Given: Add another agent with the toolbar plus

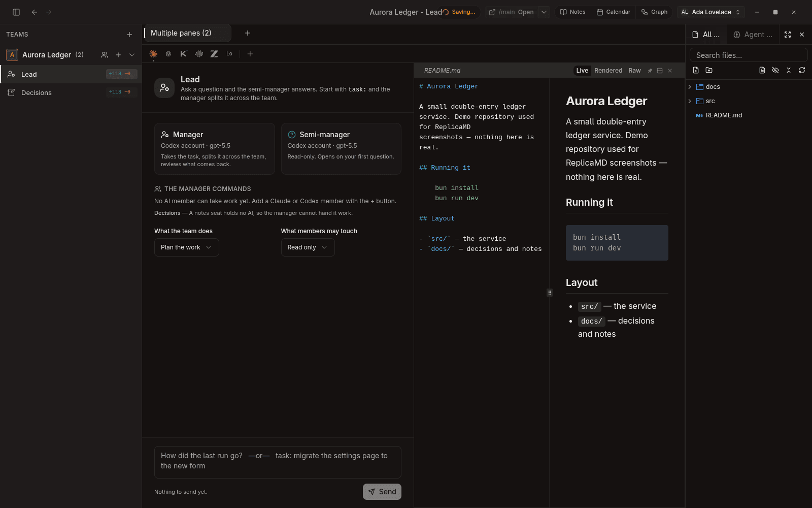Looking at the screenshot, I should click(250, 54).
